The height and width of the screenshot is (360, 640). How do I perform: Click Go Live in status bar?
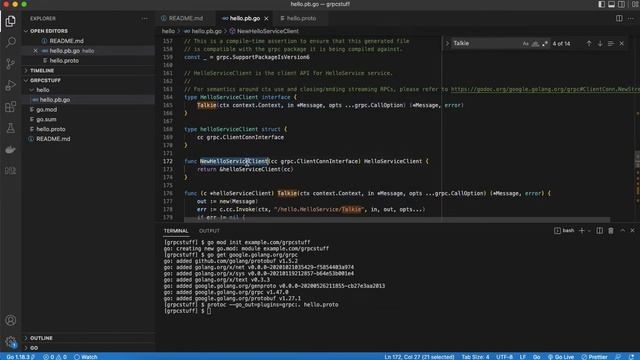[561, 357]
